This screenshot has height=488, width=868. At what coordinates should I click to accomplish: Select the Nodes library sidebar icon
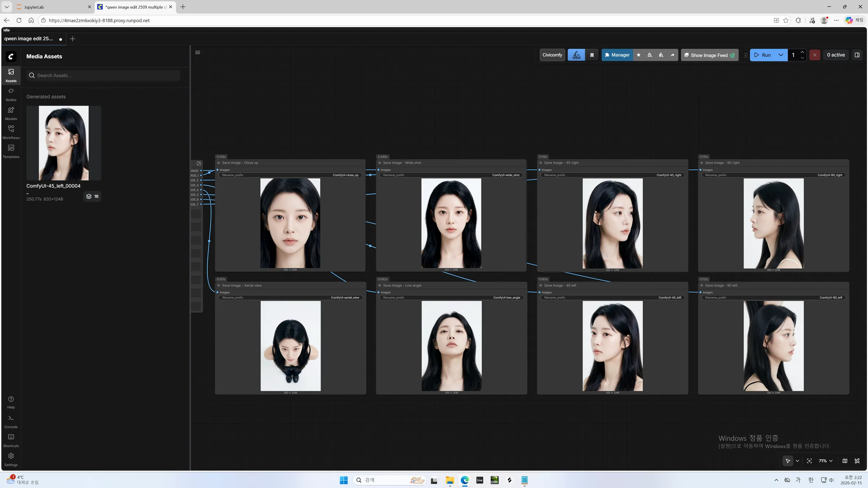11,94
